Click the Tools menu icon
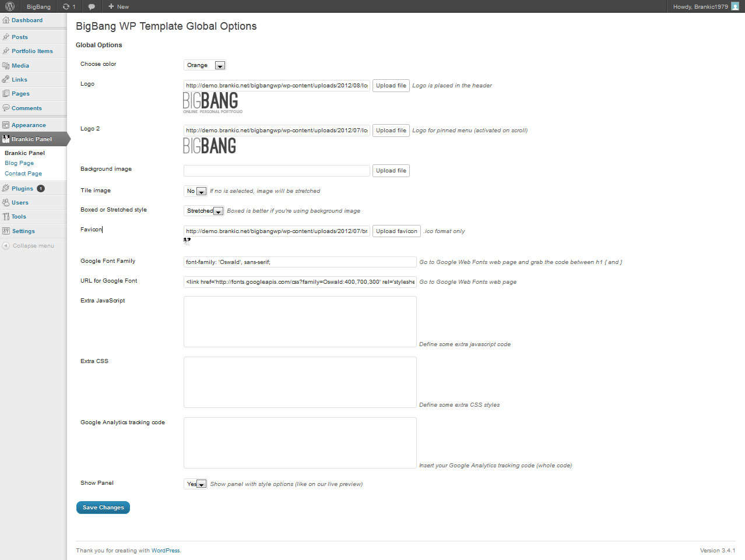This screenshot has width=745, height=560. pyautogui.click(x=6, y=217)
